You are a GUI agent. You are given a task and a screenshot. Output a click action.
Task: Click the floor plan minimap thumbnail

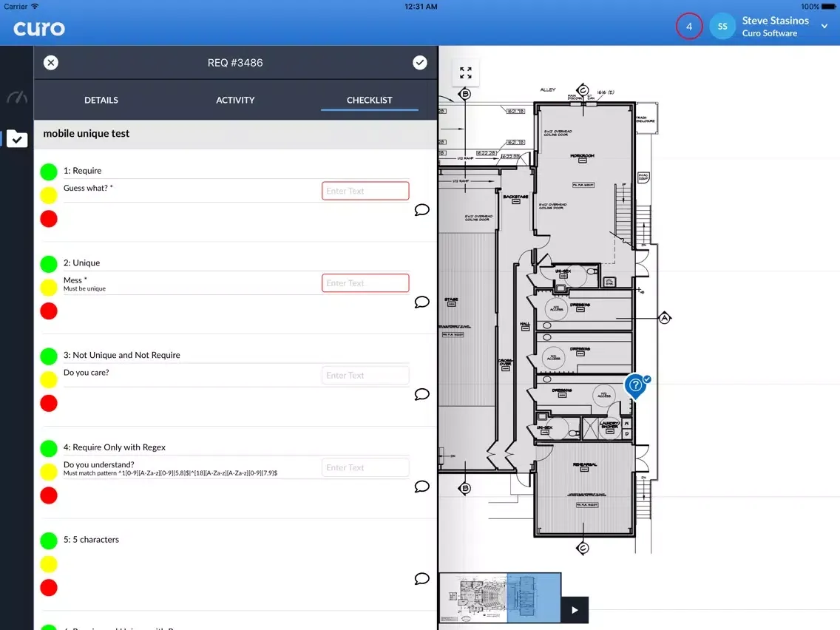[500, 597]
